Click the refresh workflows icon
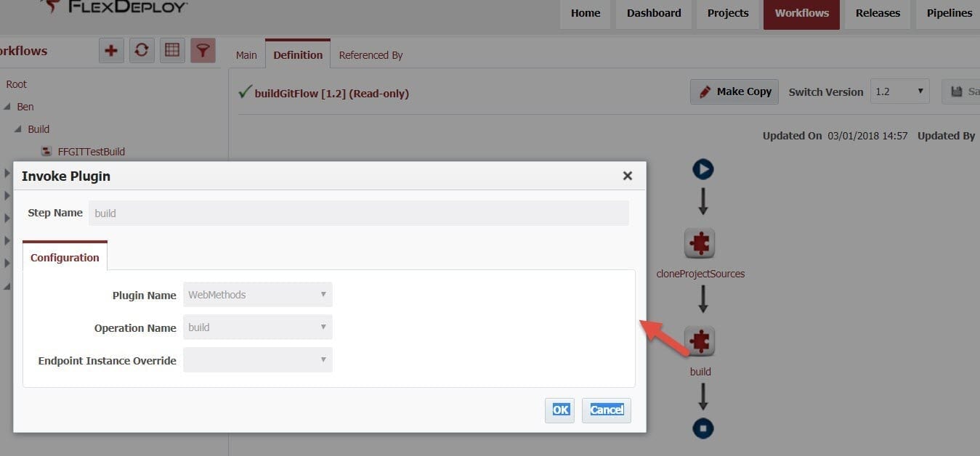980x456 pixels. (x=142, y=50)
